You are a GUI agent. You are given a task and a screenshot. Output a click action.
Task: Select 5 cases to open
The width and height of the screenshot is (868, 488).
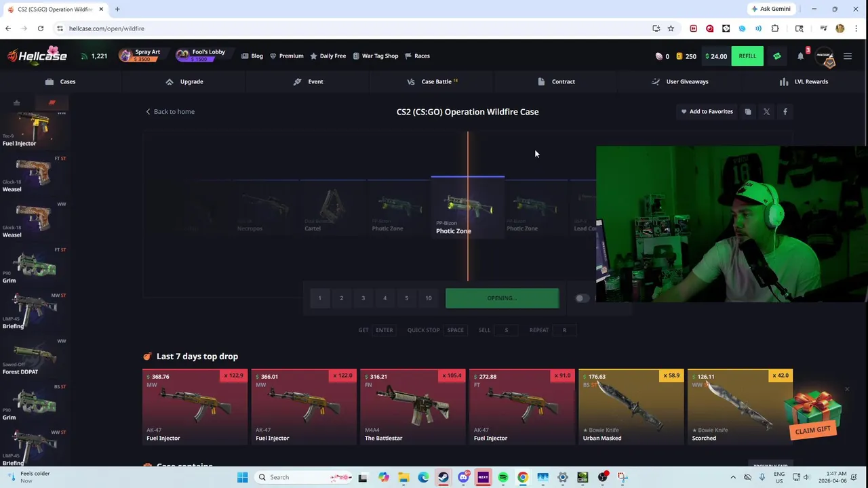406,298
